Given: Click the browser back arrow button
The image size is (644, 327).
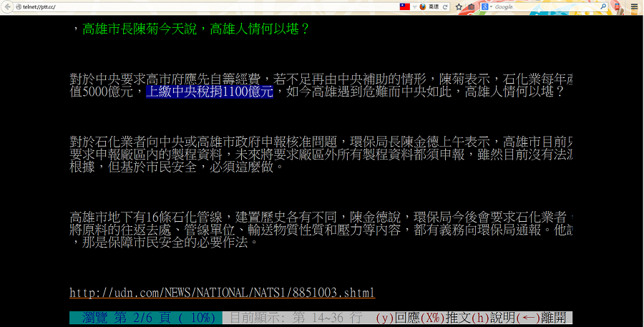Looking at the screenshot, I should click(x=7, y=6).
